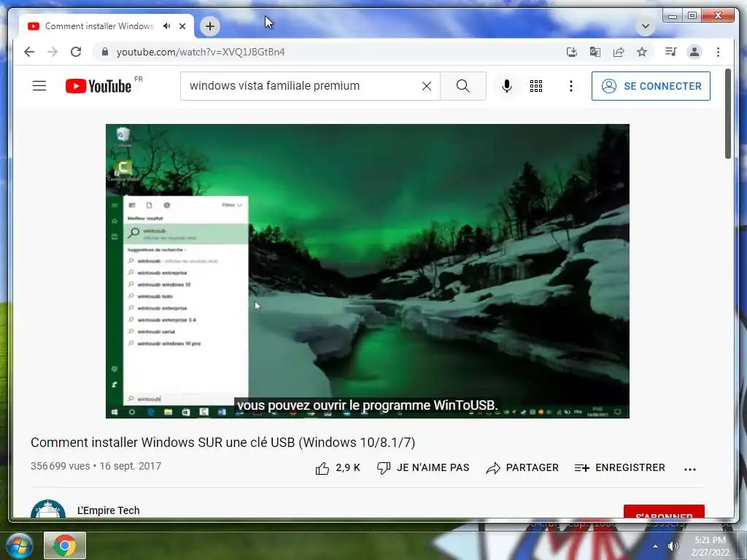Click the red S'ABONNER subscribe button
This screenshot has width=747, height=560.
pos(664,511)
